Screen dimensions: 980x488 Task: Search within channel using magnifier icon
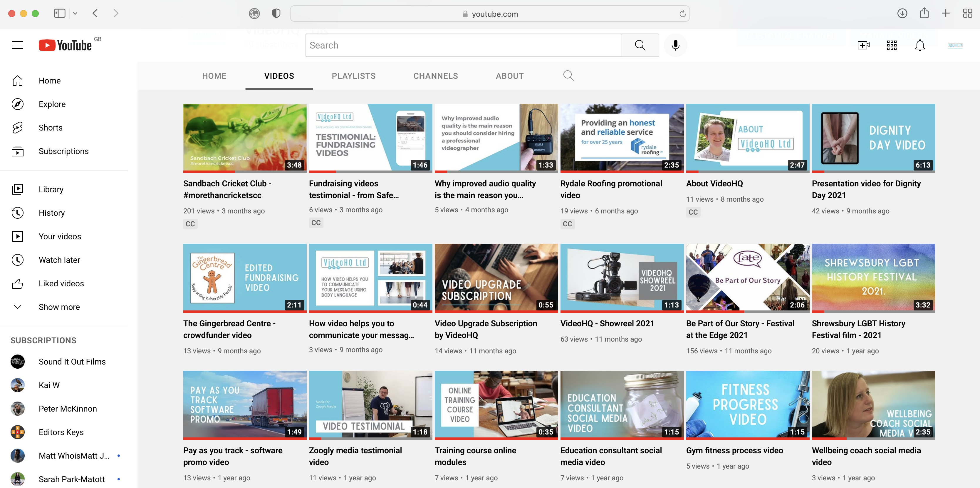568,76
